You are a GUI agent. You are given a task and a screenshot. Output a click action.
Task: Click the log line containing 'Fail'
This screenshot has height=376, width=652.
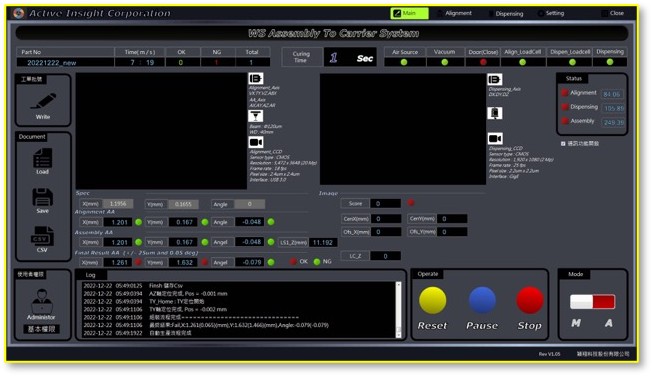tap(239, 325)
